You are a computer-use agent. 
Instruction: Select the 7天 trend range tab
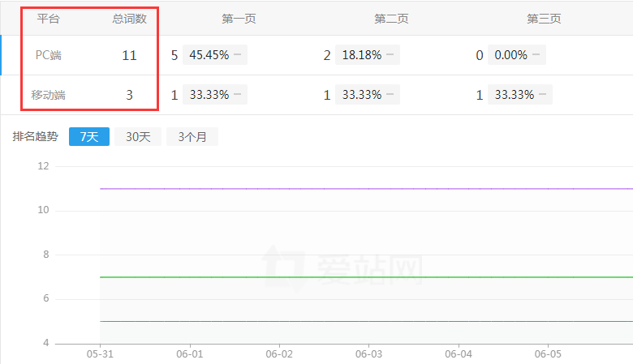point(89,137)
